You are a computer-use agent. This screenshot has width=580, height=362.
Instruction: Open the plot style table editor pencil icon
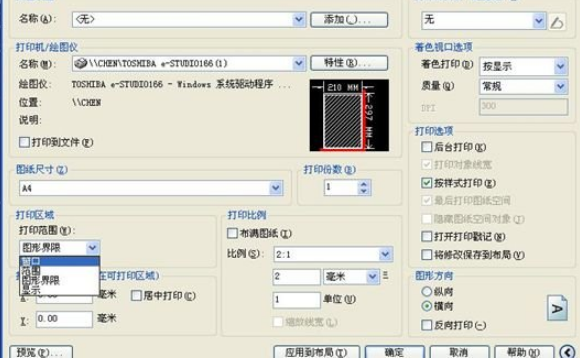click(x=557, y=22)
